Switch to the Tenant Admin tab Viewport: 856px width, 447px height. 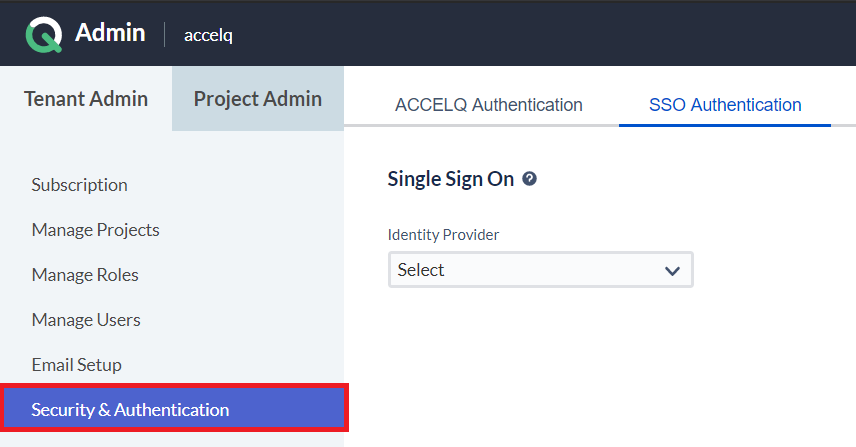tap(86, 99)
